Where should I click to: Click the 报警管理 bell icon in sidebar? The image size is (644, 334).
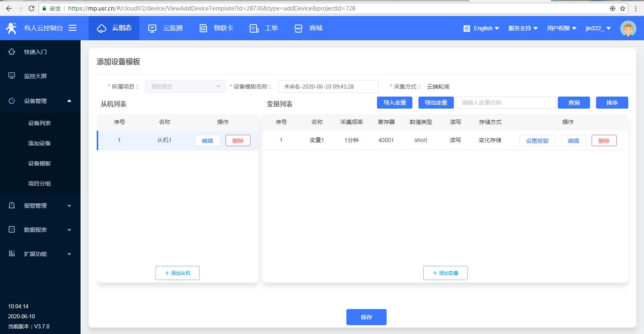coord(12,206)
